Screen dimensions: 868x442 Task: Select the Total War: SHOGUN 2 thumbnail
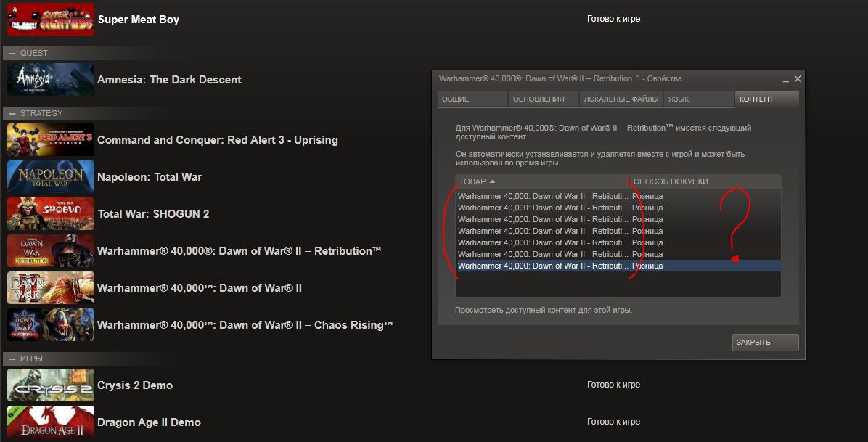(x=50, y=214)
